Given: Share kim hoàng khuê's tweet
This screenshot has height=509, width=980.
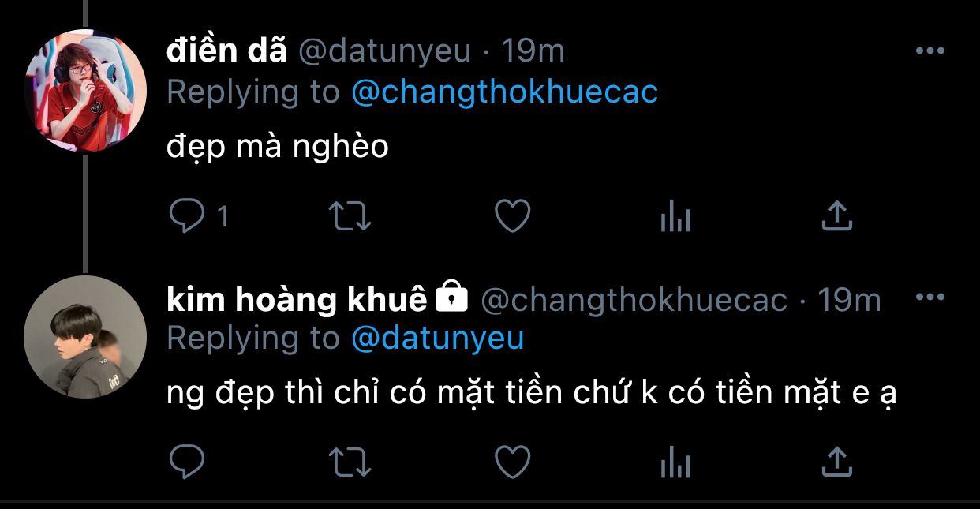Looking at the screenshot, I should [x=837, y=462].
